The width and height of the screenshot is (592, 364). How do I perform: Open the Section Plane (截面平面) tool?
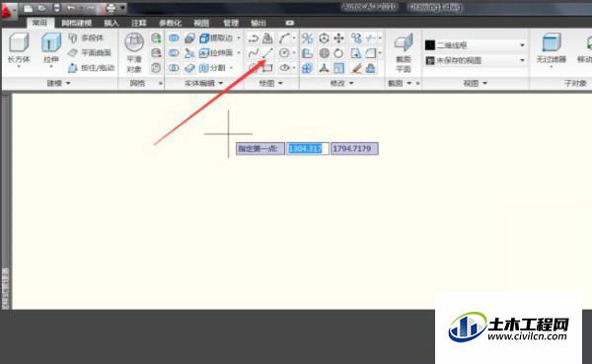404,52
